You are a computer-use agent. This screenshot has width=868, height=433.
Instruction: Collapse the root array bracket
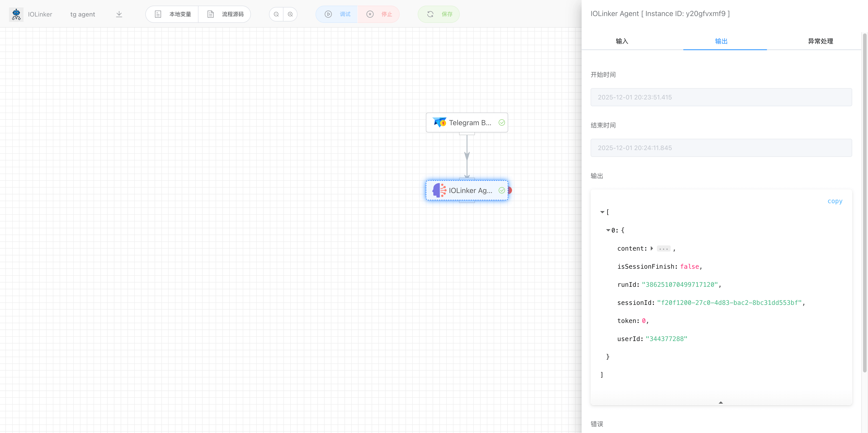click(602, 212)
